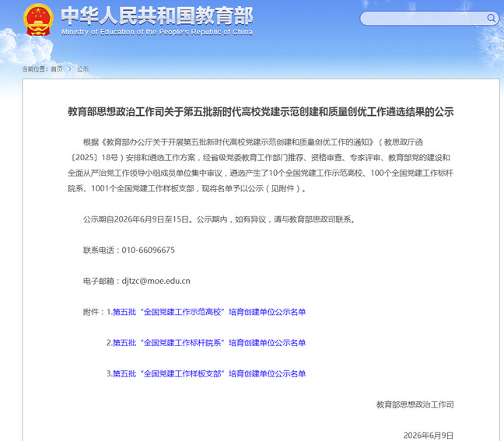The image size is (504, 441).
Task: Click the 公示期 paragraph text
Action: click(x=219, y=219)
